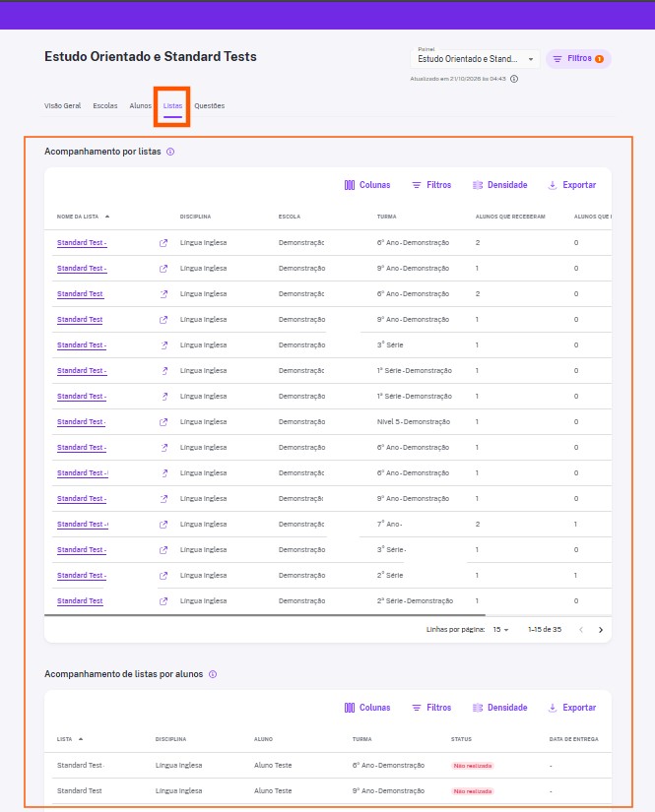Change Densidade in the lists table toolbar
Screen dimensions: 655x812
[x=500, y=185]
